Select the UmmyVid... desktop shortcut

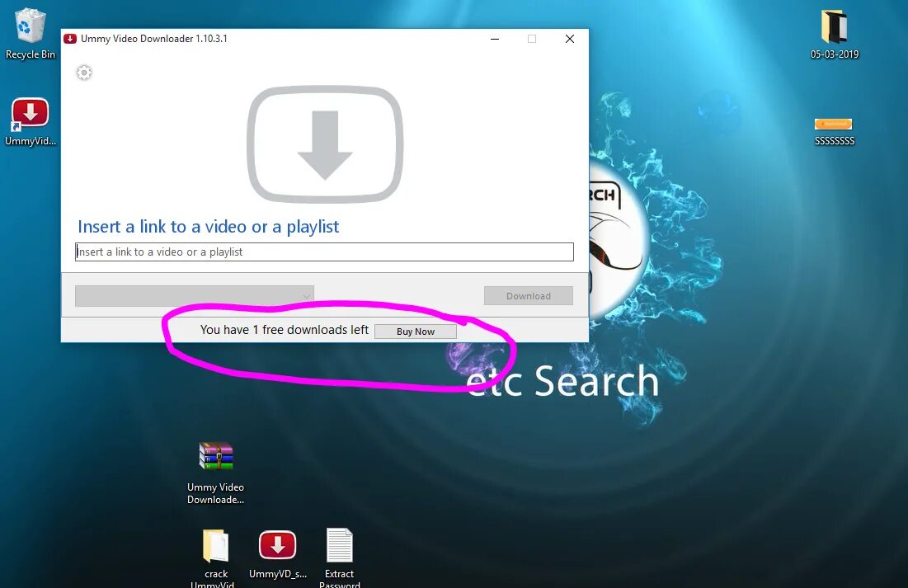pos(31,121)
